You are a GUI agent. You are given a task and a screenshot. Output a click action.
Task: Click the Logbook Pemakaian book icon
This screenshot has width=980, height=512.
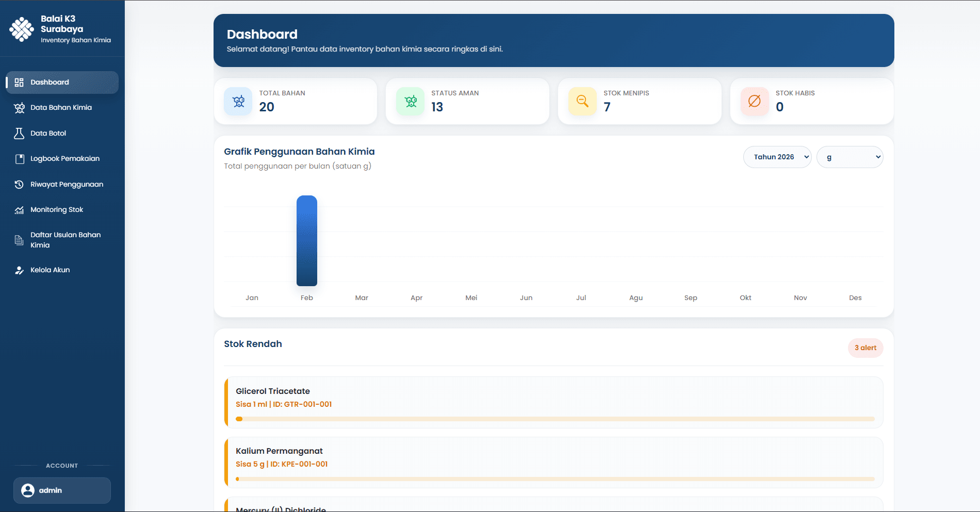click(x=20, y=159)
